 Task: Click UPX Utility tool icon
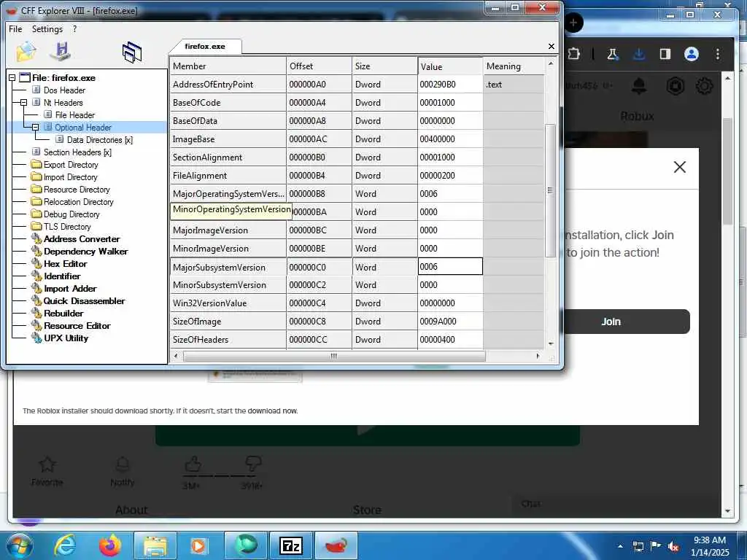coord(36,338)
